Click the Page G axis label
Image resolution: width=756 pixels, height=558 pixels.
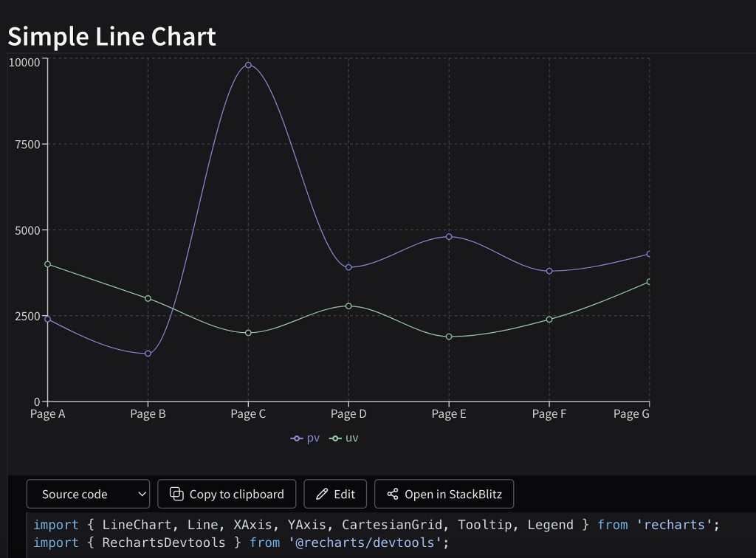point(631,414)
